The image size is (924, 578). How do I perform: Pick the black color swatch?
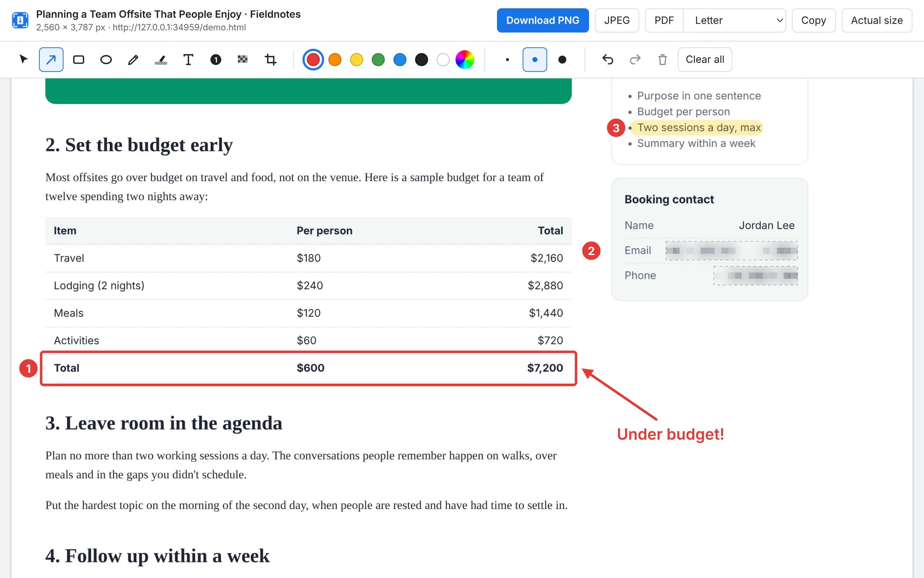tap(422, 59)
